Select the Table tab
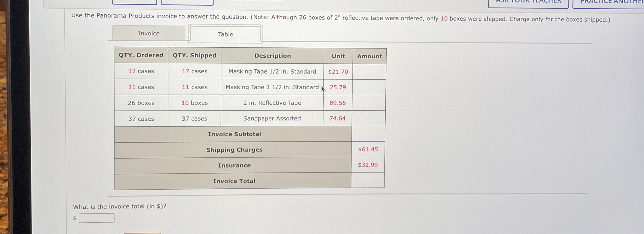 tap(225, 34)
